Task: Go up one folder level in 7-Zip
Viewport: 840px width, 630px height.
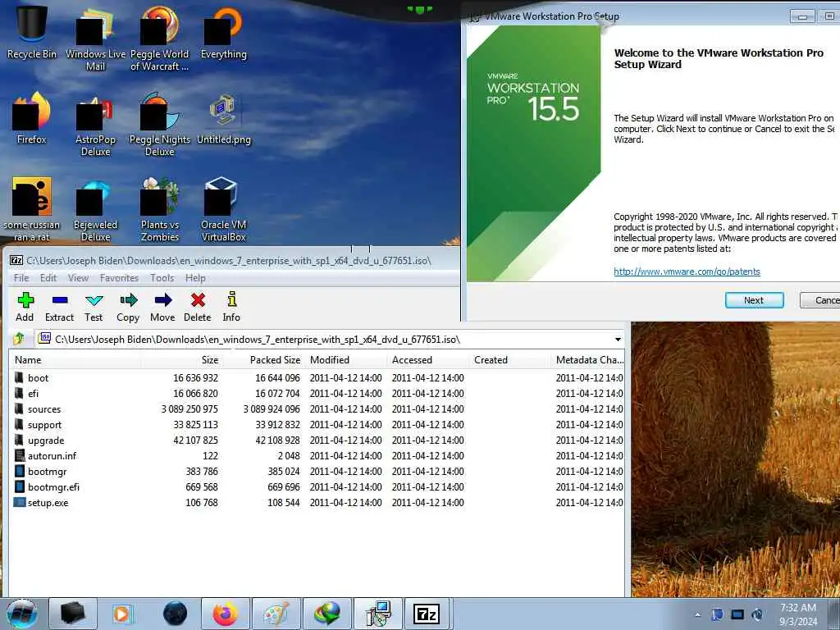Action: (19, 339)
